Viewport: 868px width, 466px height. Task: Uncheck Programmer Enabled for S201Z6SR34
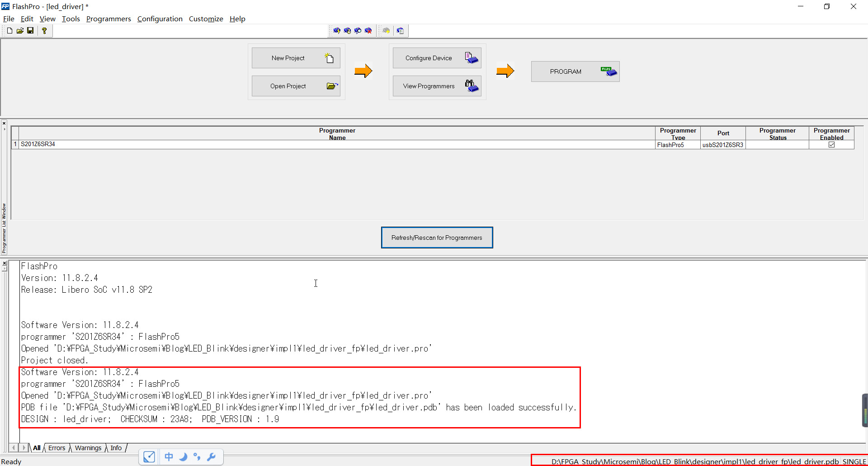[x=832, y=144]
